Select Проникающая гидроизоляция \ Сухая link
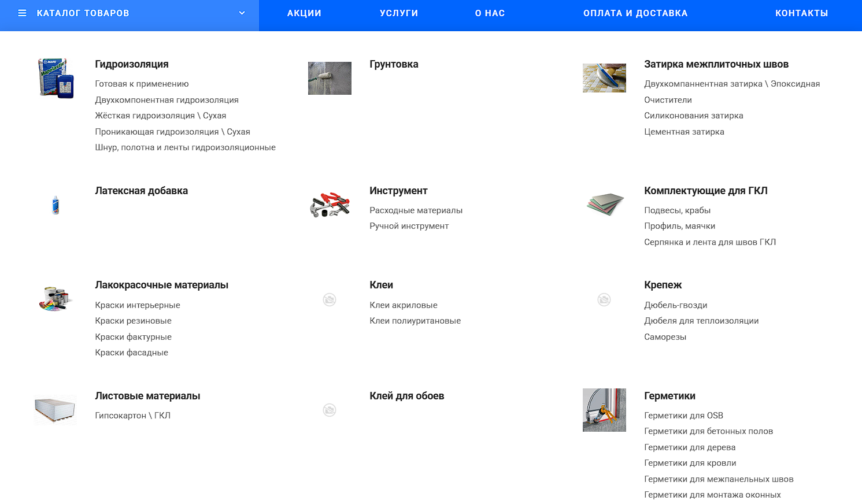Viewport: 862px width, 504px height. tap(172, 132)
